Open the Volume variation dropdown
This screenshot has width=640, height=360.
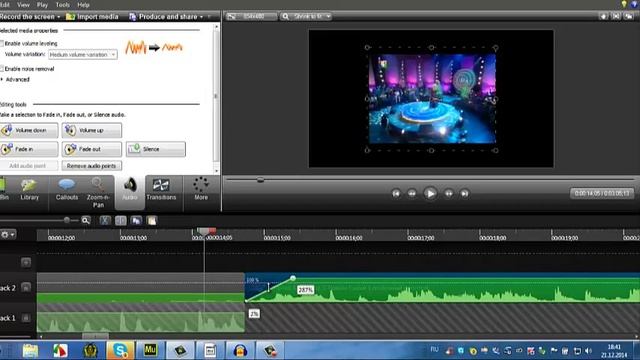(x=83, y=54)
